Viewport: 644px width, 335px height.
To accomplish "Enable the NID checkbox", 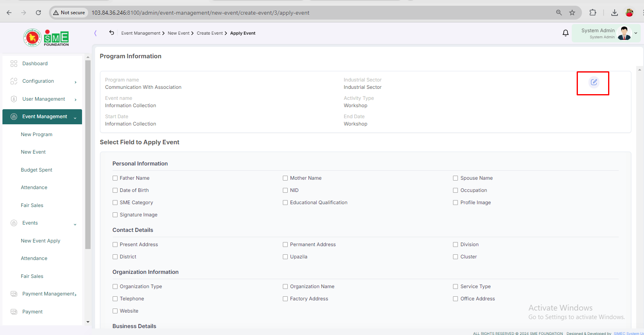I will tap(285, 190).
